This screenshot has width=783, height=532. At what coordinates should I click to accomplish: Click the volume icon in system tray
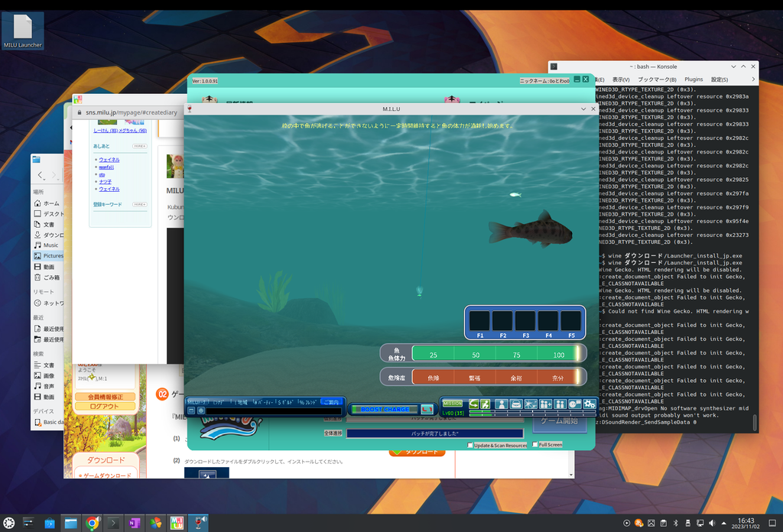(712, 523)
